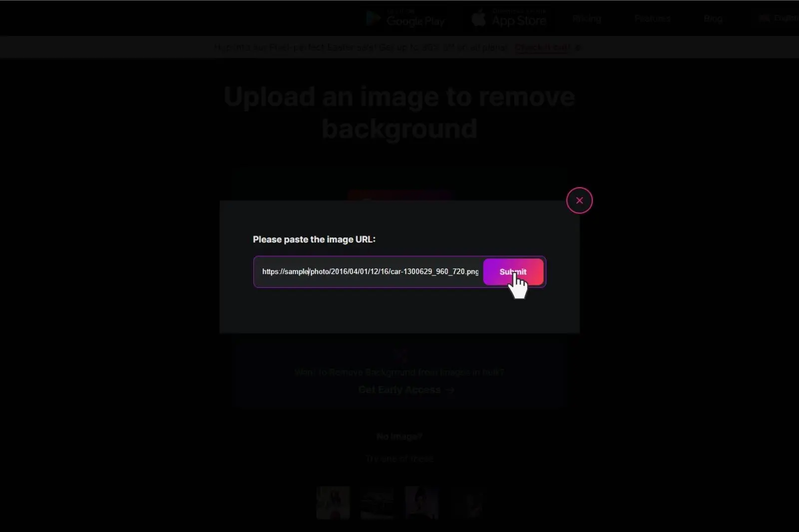
Task: Select the first sample image thumbnail
Action: click(333, 503)
